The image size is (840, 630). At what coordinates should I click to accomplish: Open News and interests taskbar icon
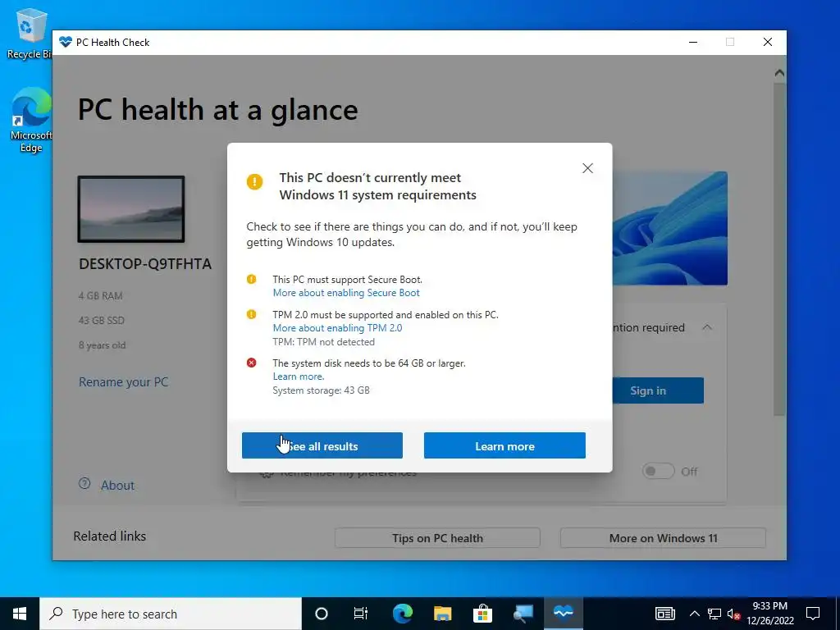tap(664, 614)
